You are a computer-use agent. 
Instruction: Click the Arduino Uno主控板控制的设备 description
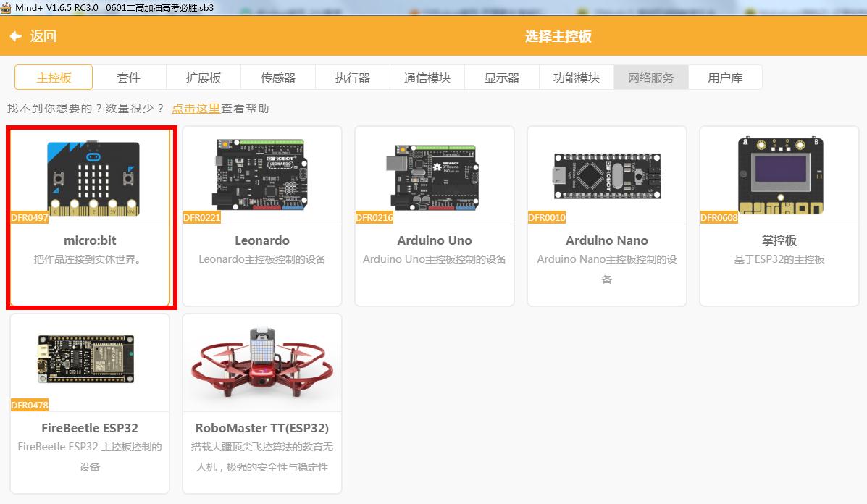click(435, 259)
